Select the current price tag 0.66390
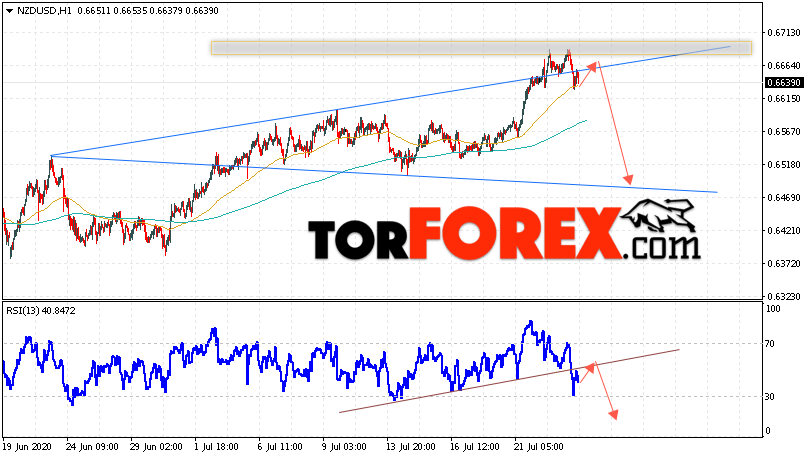The image size is (808, 458). pyautogui.click(x=784, y=82)
